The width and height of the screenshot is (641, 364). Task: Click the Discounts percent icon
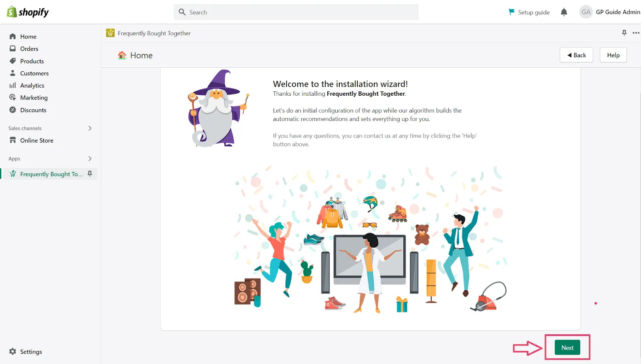(13, 110)
